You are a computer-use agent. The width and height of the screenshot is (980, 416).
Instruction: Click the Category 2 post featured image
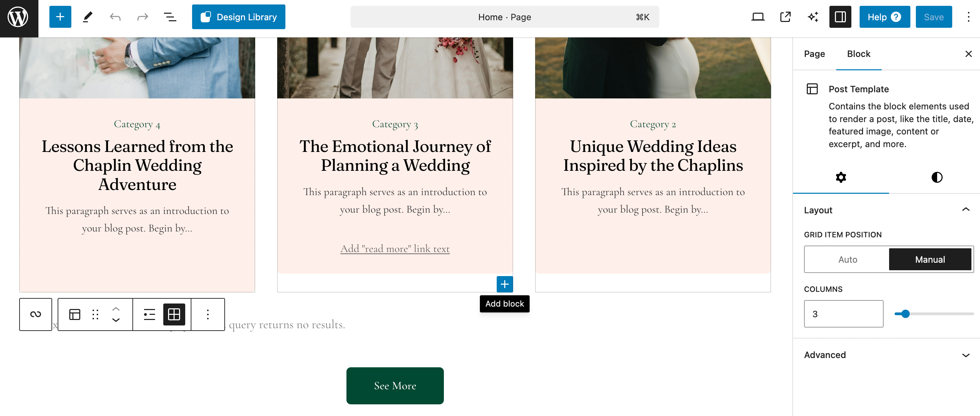(653, 68)
